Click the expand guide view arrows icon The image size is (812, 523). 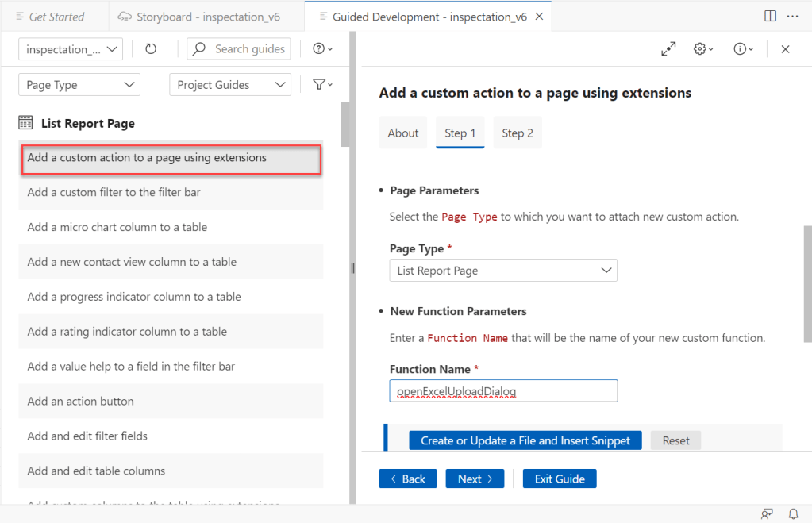(668, 49)
